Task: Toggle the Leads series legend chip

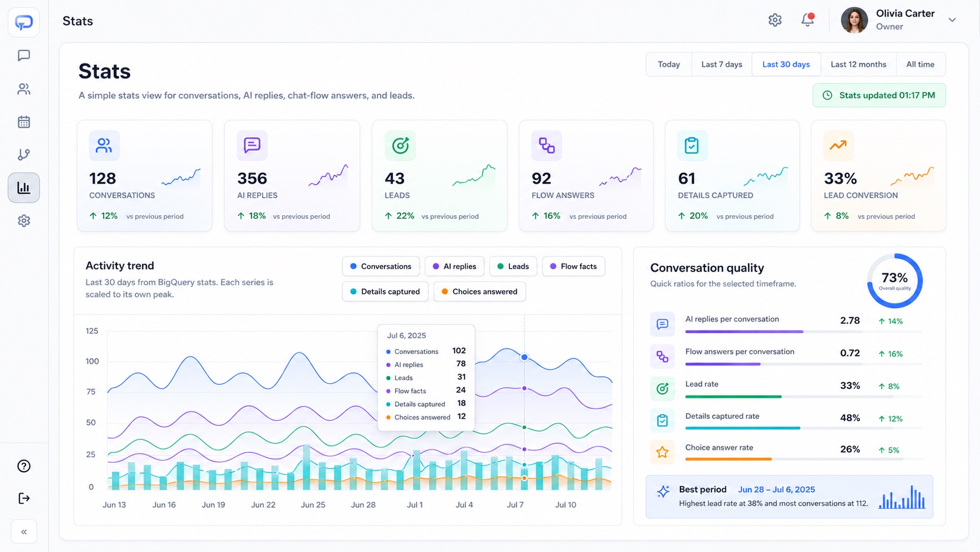Action: [x=513, y=266]
